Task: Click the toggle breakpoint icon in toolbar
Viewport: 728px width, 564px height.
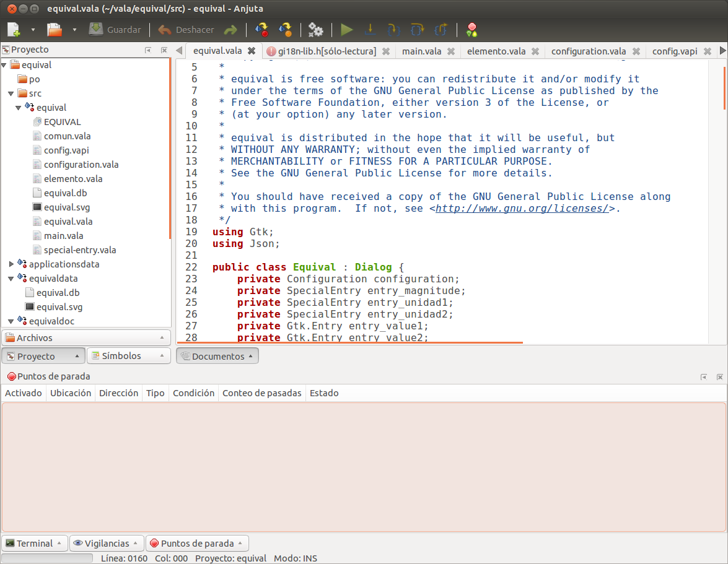Action: tap(472, 30)
